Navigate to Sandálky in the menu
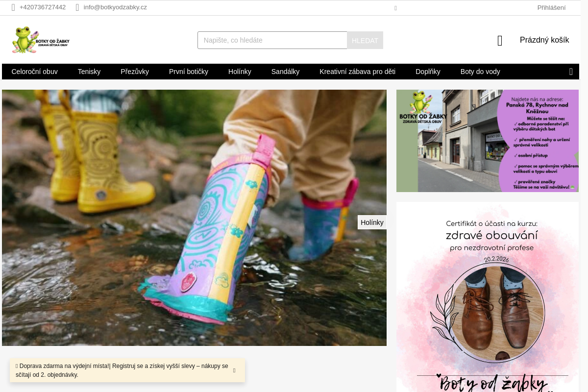 point(285,72)
